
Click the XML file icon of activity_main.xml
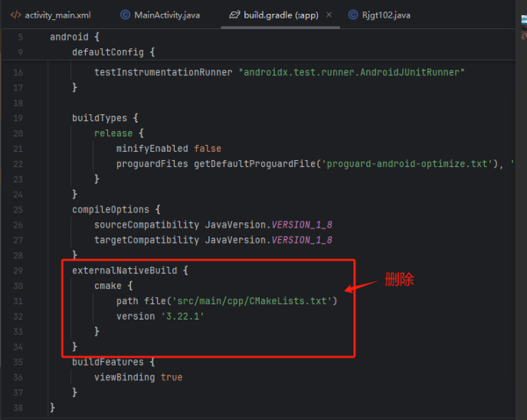point(16,15)
